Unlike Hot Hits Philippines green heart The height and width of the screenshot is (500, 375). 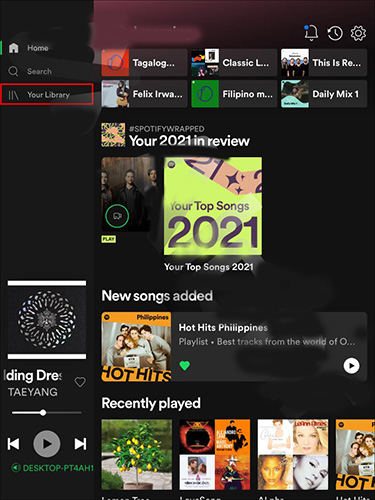click(x=185, y=366)
